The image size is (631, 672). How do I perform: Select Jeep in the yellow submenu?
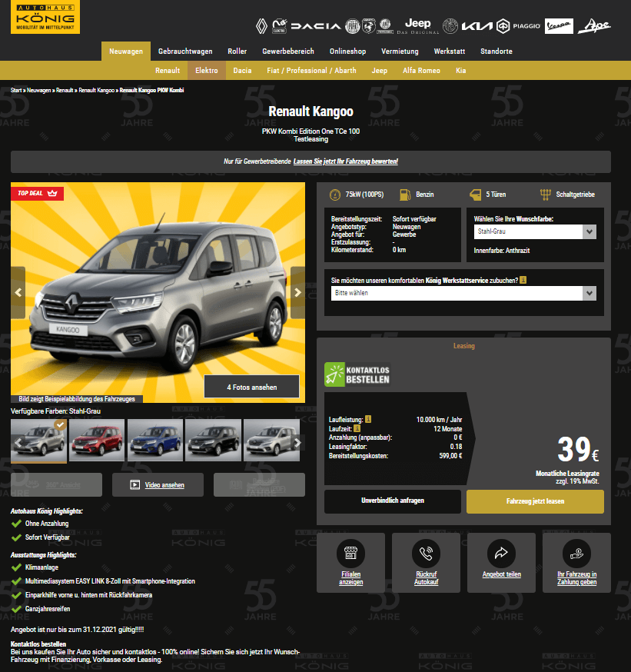click(379, 70)
